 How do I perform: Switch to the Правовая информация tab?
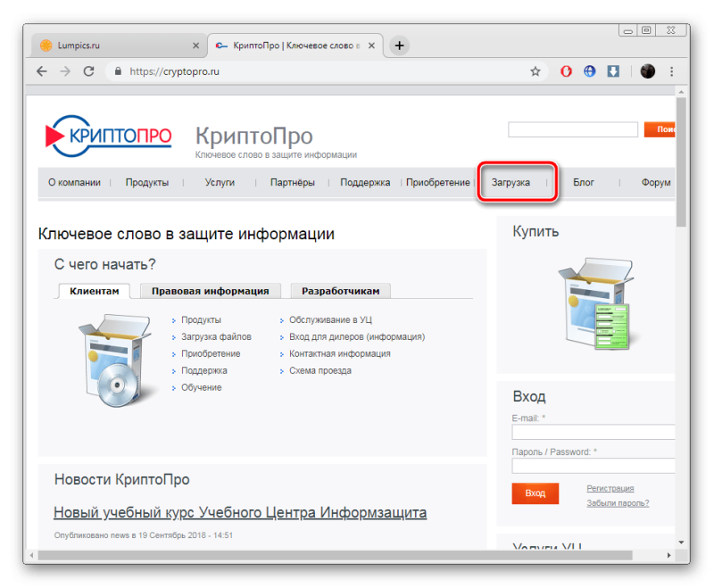(211, 291)
